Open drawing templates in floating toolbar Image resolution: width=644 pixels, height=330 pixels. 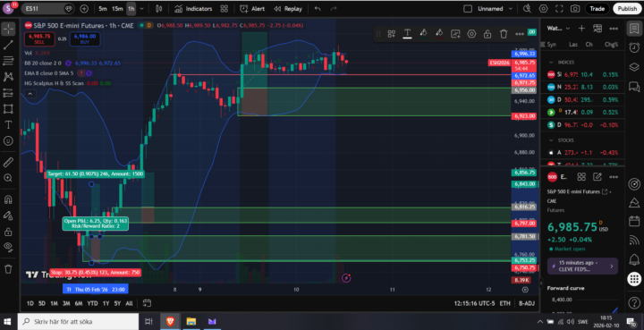[392, 34]
